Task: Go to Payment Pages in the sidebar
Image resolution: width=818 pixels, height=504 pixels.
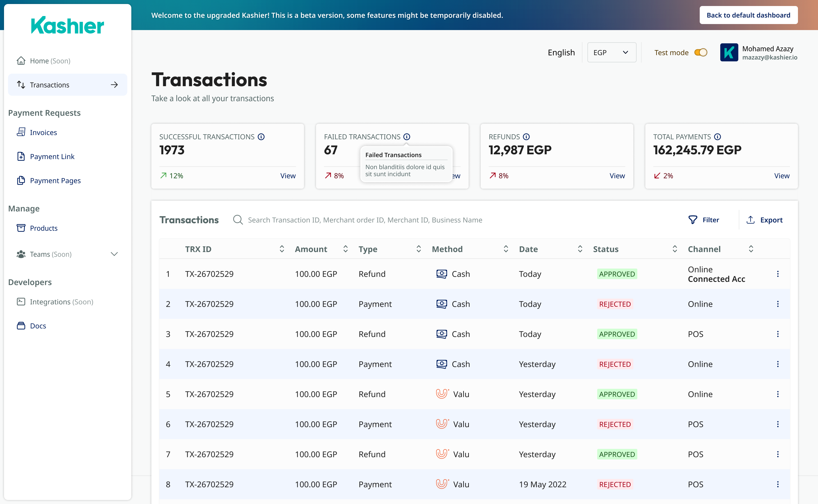Action: (x=55, y=180)
